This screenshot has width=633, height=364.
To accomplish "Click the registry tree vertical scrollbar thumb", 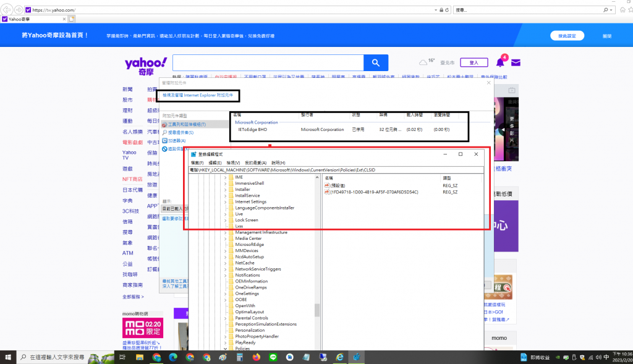I will (x=317, y=310).
